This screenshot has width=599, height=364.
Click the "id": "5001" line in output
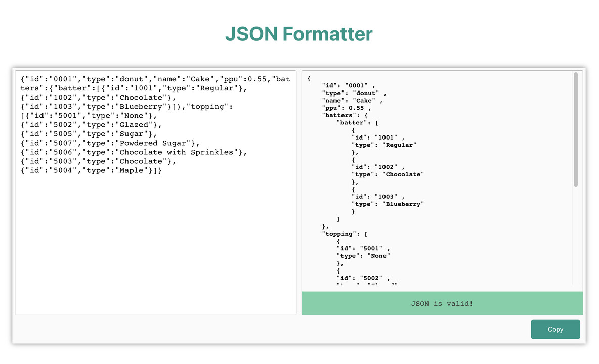coord(363,248)
